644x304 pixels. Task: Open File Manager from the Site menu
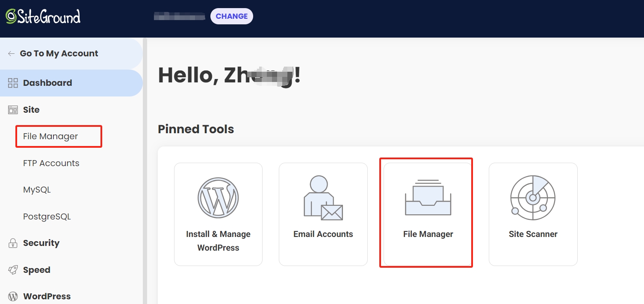coord(50,136)
